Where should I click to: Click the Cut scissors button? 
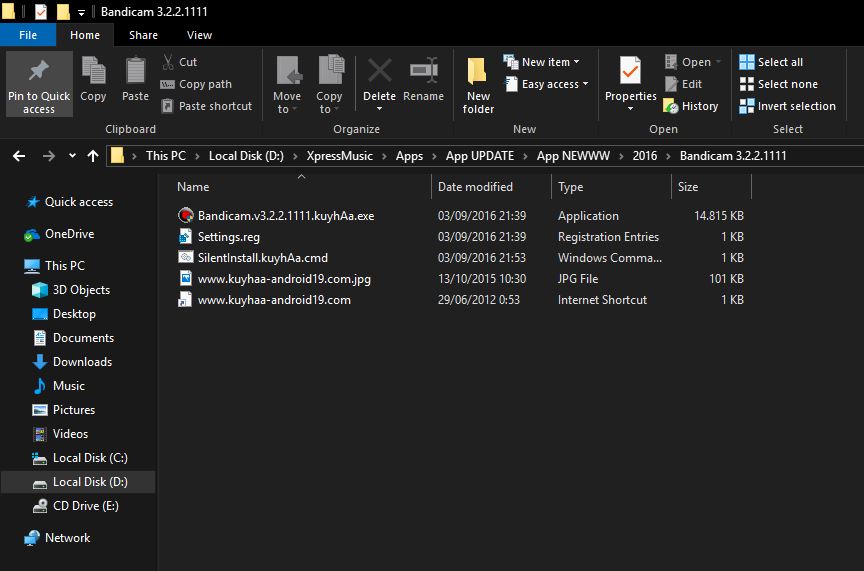pos(180,62)
